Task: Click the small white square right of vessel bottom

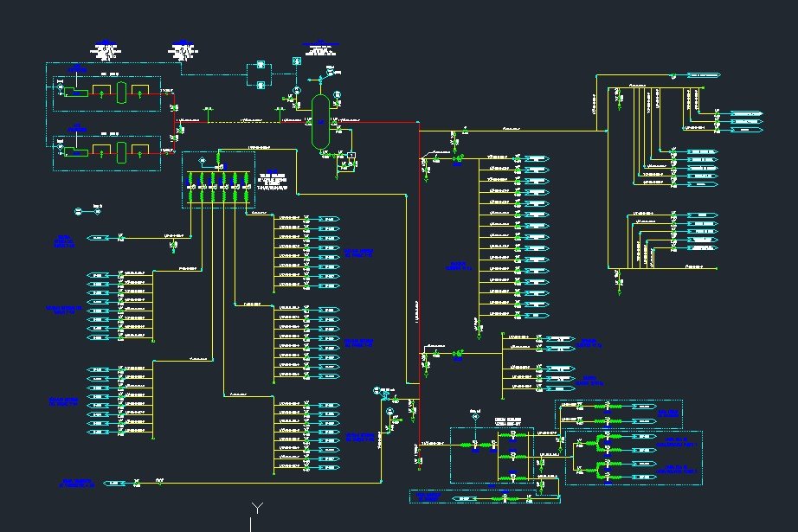Action: 351,156
